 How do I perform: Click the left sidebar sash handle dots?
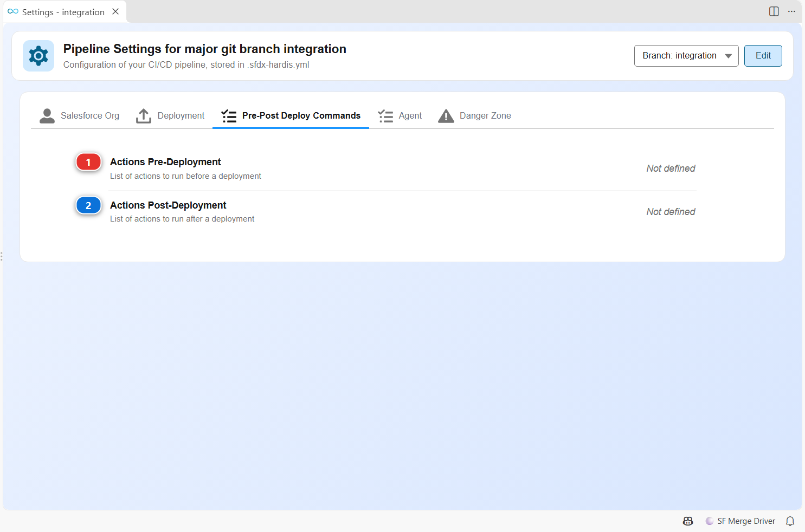[x=2, y=256]
